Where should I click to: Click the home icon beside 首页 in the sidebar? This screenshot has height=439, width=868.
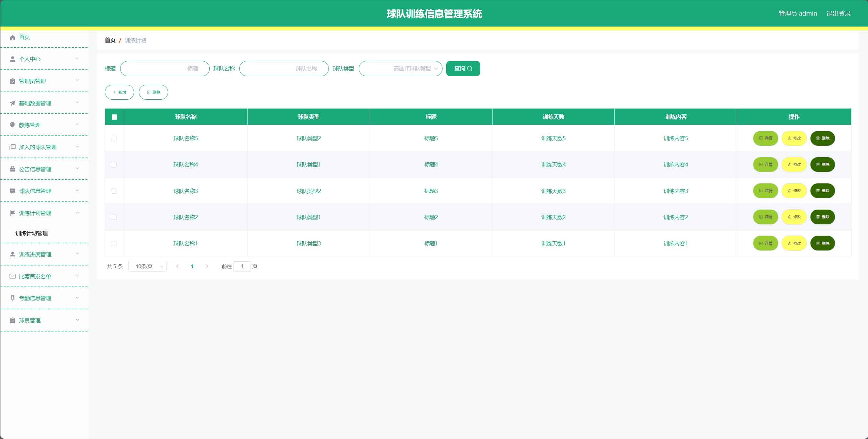coord(13,37)
